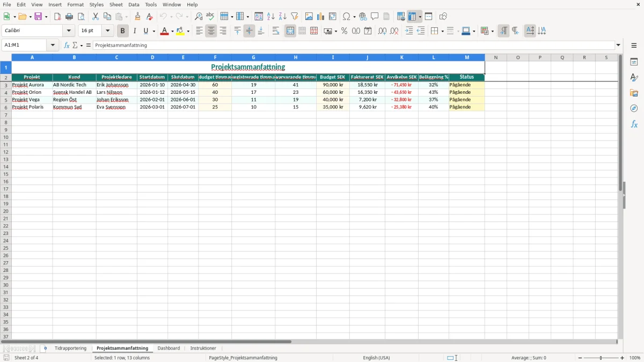Open the Name Box dropdown

coord(53,45)
